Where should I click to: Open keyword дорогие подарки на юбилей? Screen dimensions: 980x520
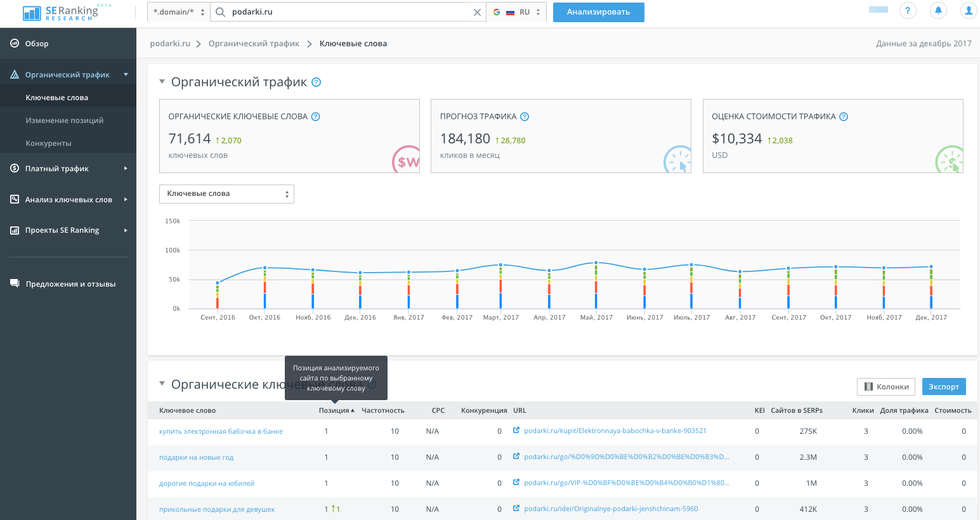[x=207, y=483]
